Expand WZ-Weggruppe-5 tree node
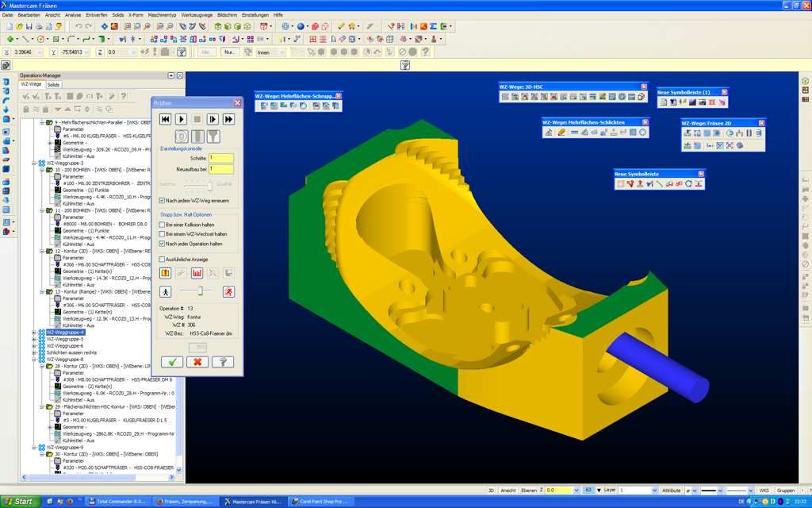 click(34, 340)
